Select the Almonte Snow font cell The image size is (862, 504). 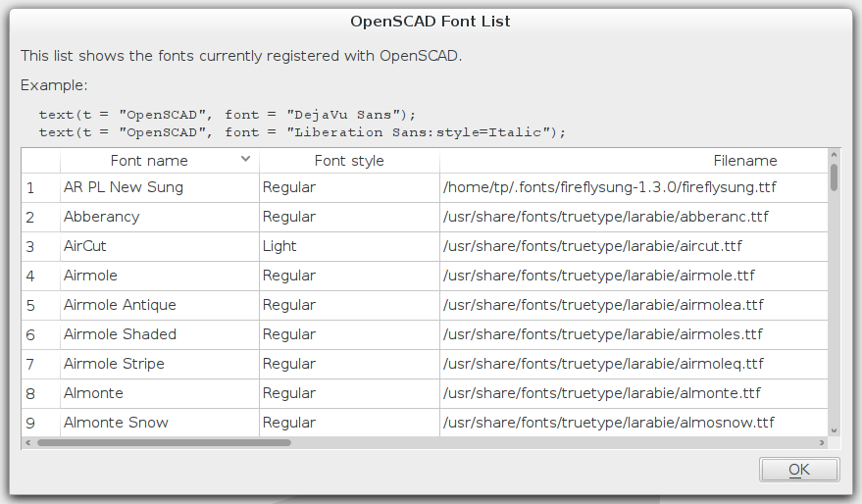(x=160, y=423)
